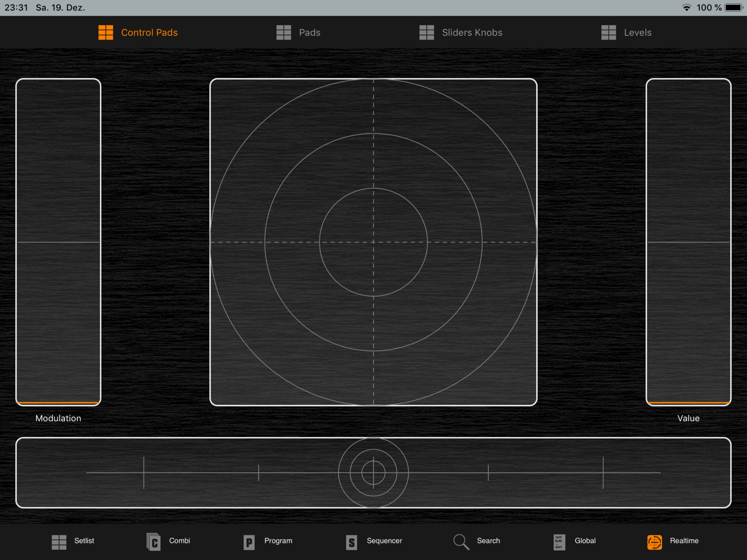Check the Wi-Fi status icon

click(x=687, y=7)
